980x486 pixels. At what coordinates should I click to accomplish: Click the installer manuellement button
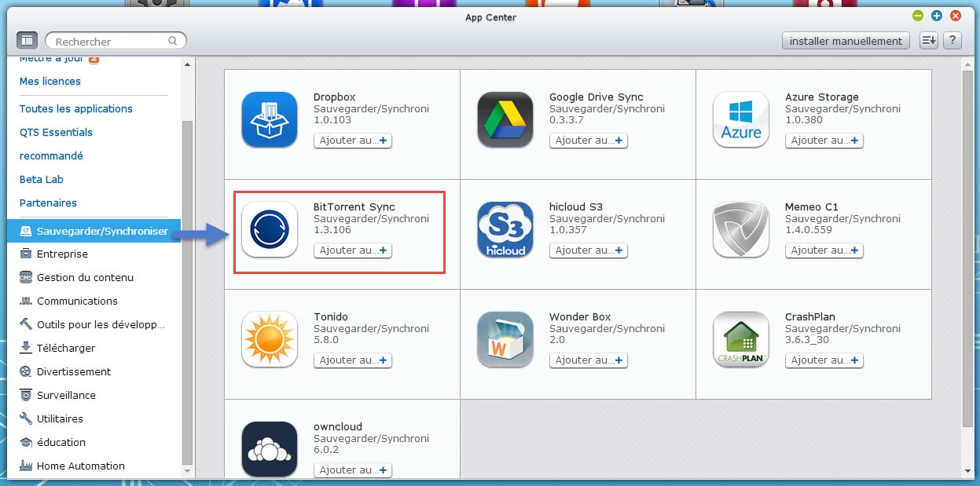(x=846, y=41)
